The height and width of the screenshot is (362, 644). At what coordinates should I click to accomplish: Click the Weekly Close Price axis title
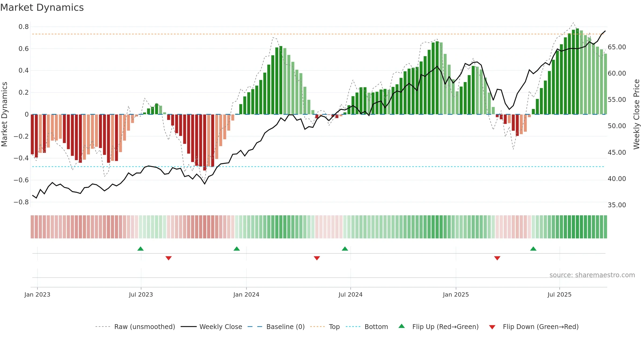[x=636, y=114]
